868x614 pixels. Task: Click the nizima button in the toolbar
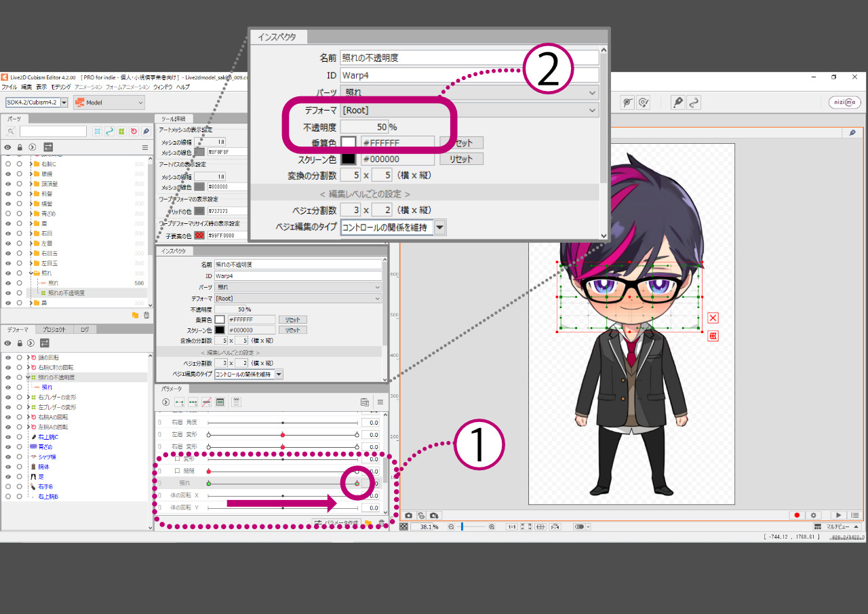pos(844,102)
